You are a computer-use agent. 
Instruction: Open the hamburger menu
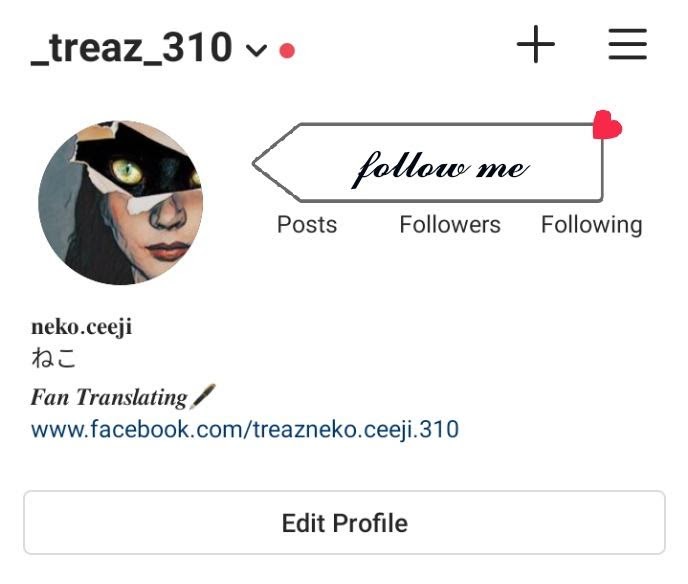pos(627,44)
